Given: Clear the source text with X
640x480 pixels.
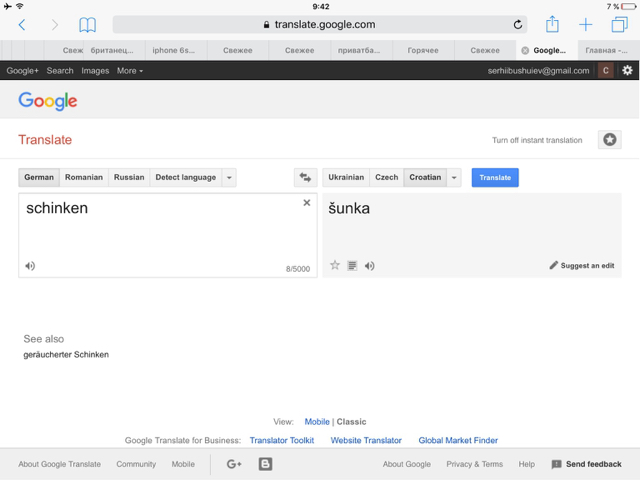Looking at the screenshot, I should point(307,203).
